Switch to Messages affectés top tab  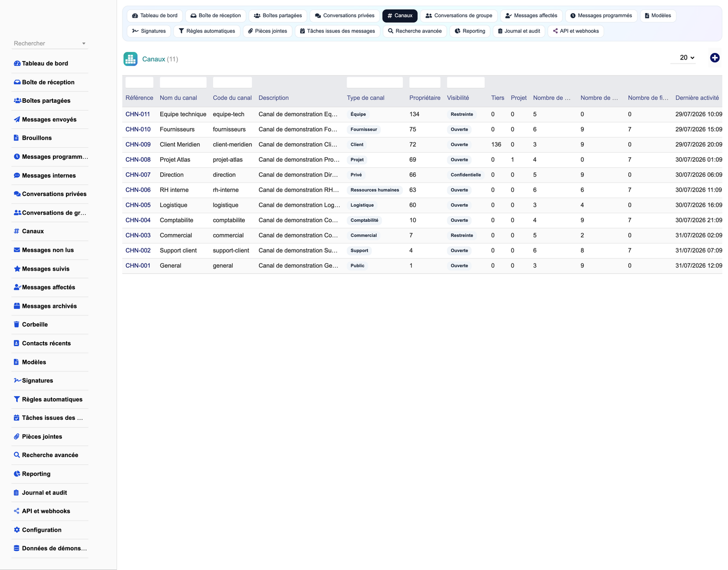tap(532, 16)
